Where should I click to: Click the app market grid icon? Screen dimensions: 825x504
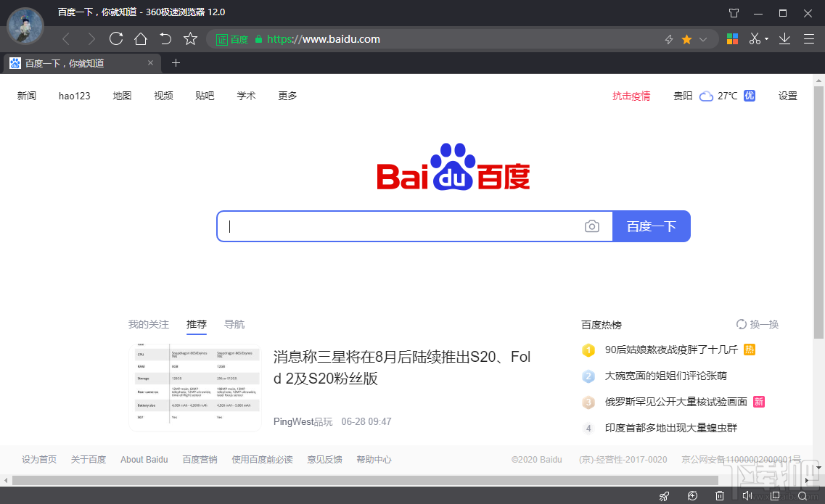[731, 38]
